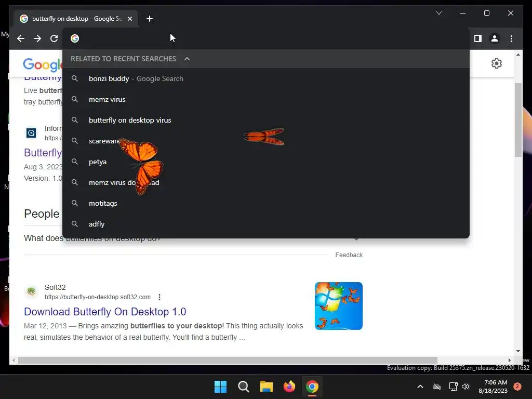
Task: Reload the page with the refresh icon
Action: (x=54, y=38)
